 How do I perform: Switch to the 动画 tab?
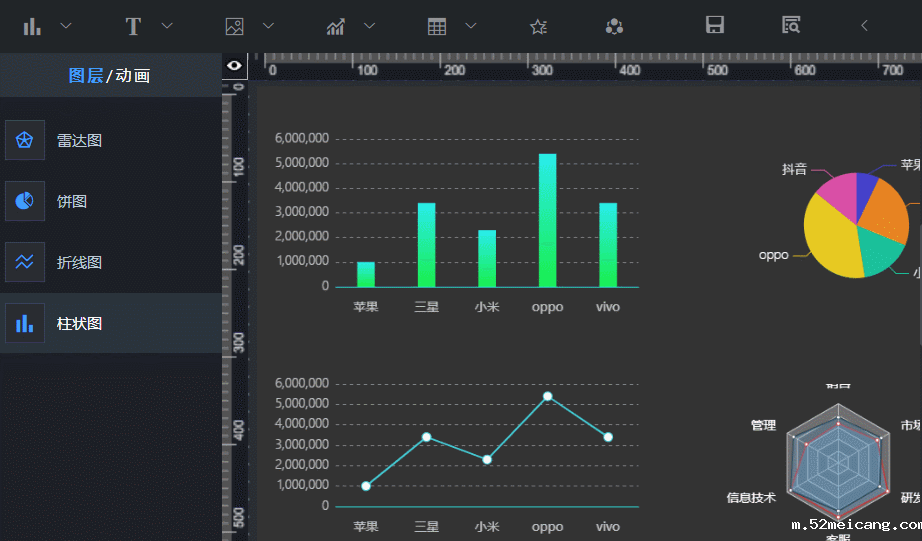pos(133,75)
